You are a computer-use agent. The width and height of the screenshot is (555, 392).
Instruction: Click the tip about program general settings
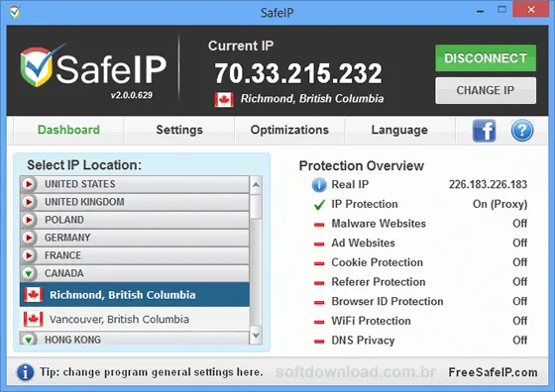coord(152,372)
